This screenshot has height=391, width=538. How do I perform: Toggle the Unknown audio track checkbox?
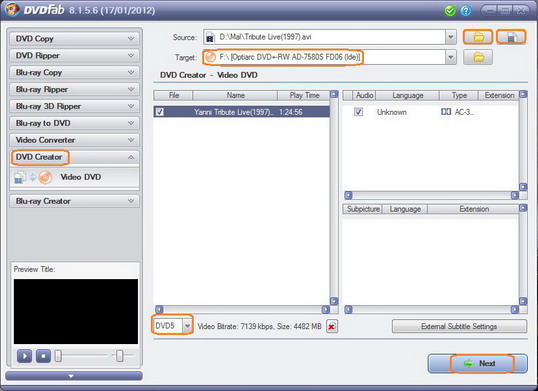359,112
